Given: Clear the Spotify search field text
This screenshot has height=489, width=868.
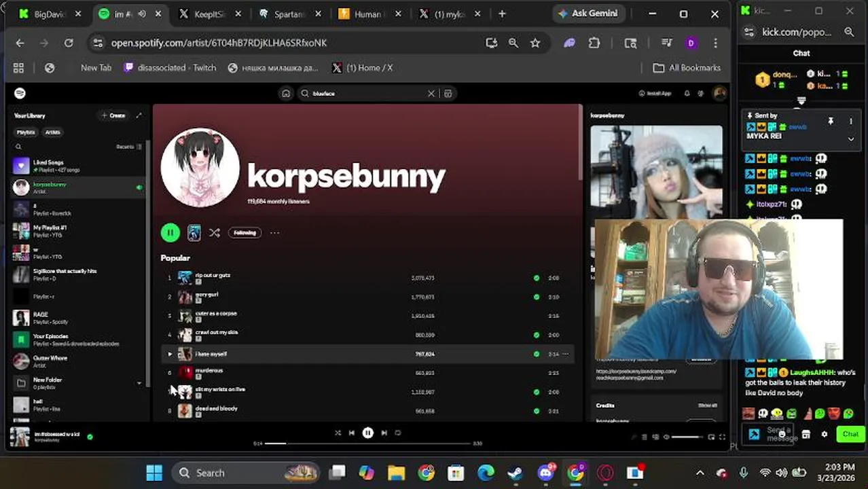Looking at the screenshot, I should [x=431, y=94].
